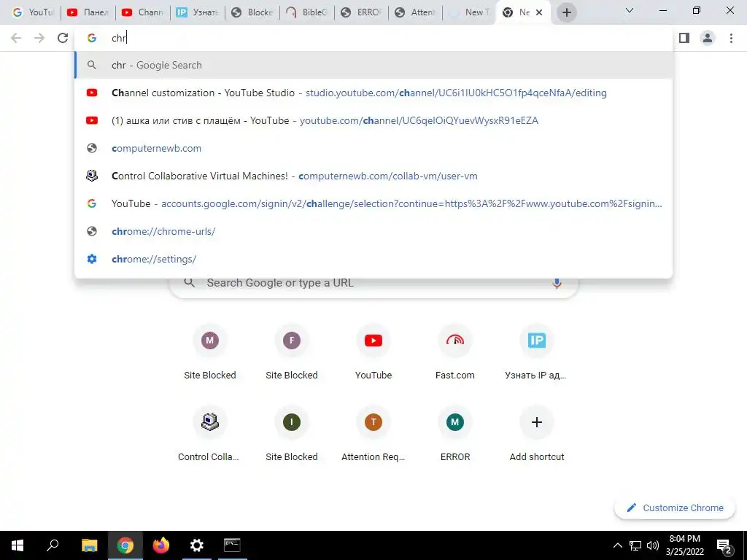Open the Attention Required shortcut tile
Viewport: 747px width, 560px height.
coord(373,435)
